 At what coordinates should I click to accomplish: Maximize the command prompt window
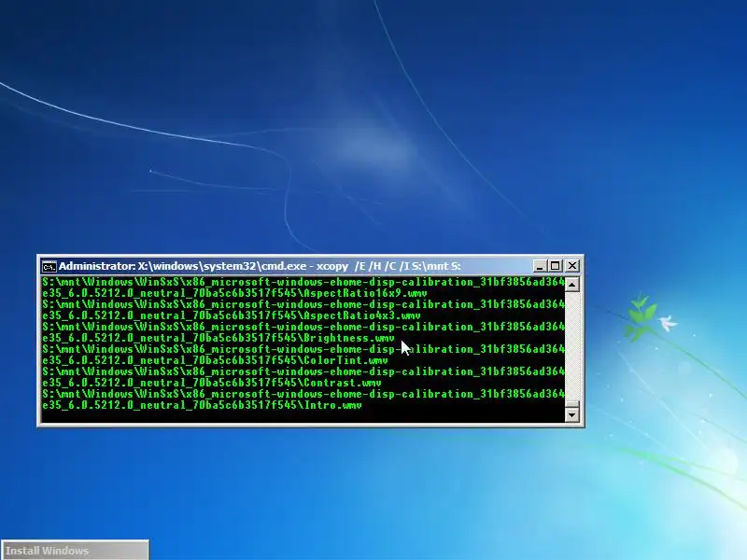point(555,266)
